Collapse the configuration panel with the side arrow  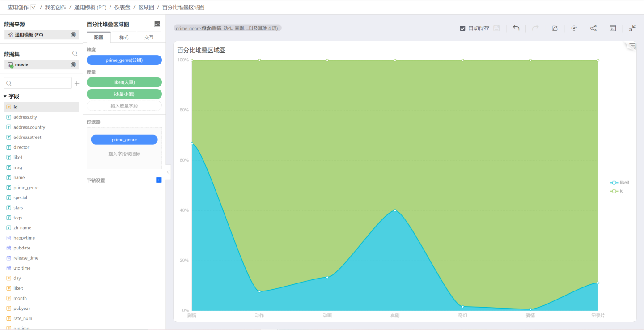pos(168,172)
